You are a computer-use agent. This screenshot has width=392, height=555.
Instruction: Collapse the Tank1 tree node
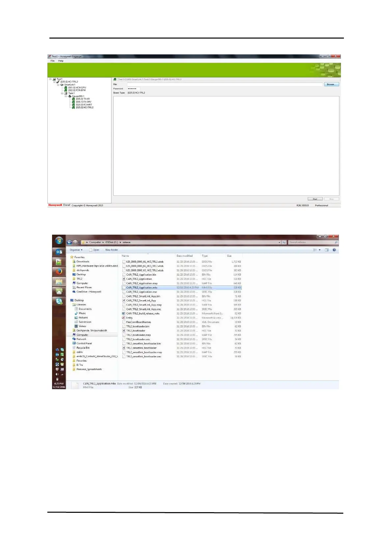pos(62,93)
